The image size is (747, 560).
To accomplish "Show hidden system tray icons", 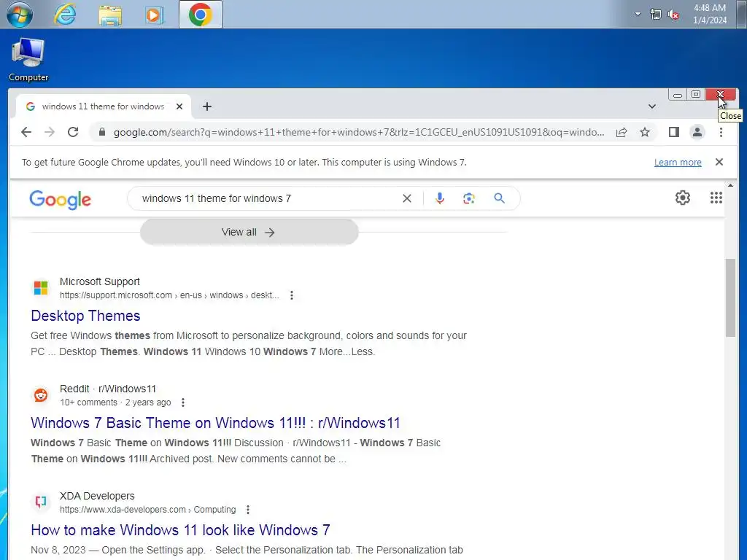I will tap(638, 14).
